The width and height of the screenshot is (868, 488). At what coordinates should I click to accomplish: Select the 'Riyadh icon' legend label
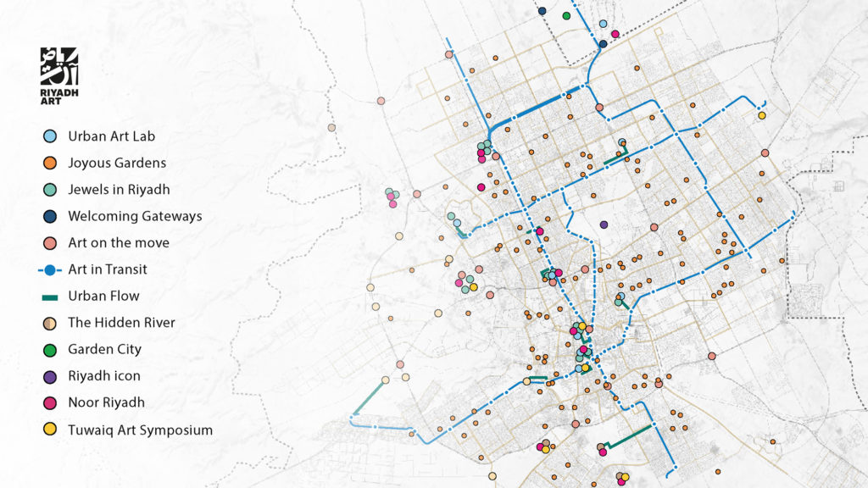pos(104,375)
